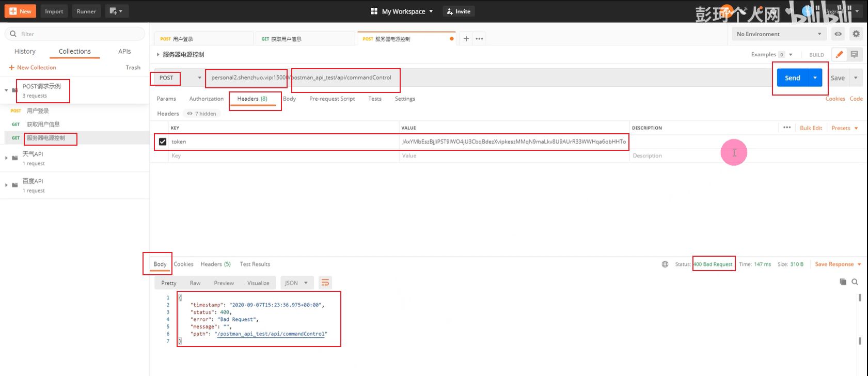Viewport: 868px width, 376px height.
Task: Click the search icon in response body
Action: pos(855,282)
